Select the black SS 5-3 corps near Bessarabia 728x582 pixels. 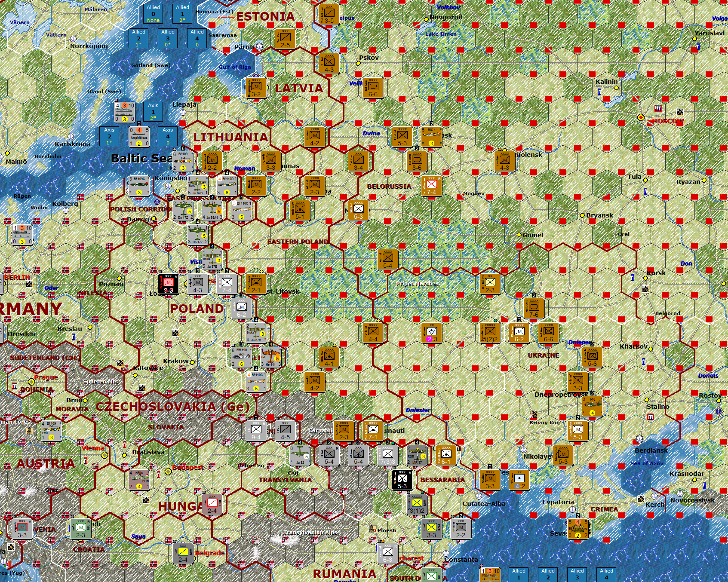(402, 480)
